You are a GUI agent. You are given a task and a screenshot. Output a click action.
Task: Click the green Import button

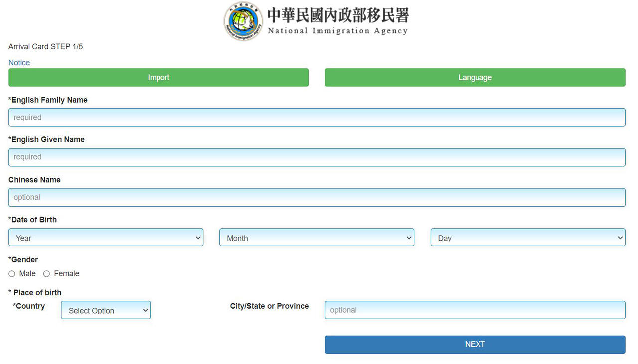point(159,77)
